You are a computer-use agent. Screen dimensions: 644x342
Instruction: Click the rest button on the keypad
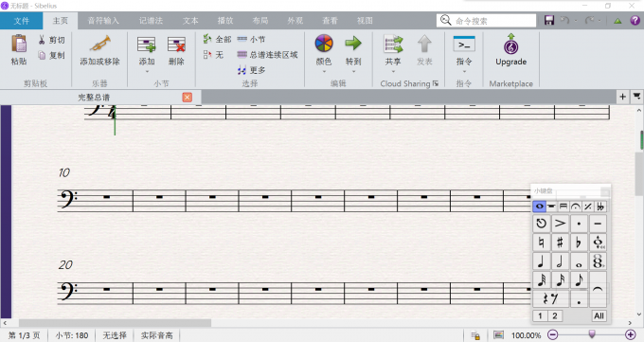click(x=550, y=298)
